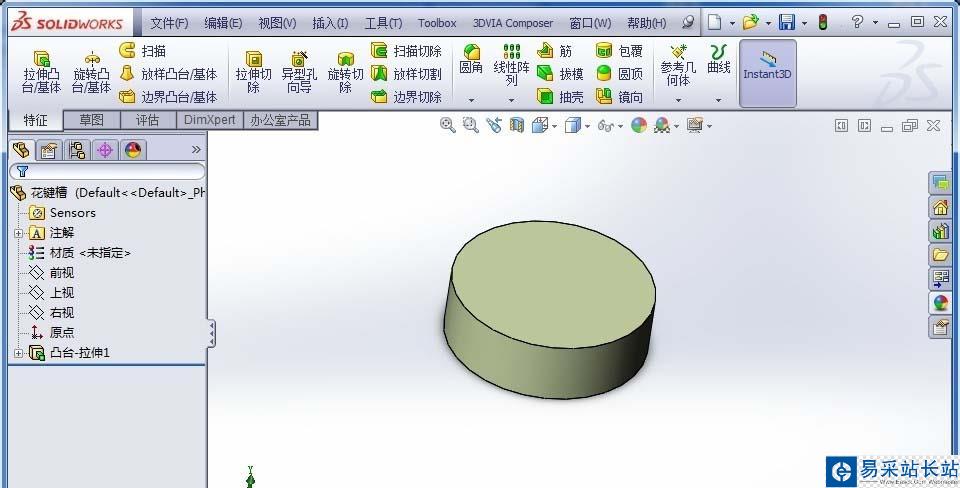Switch to the DimXpert ribbon tab
The image size is (960, 488).
209,120
